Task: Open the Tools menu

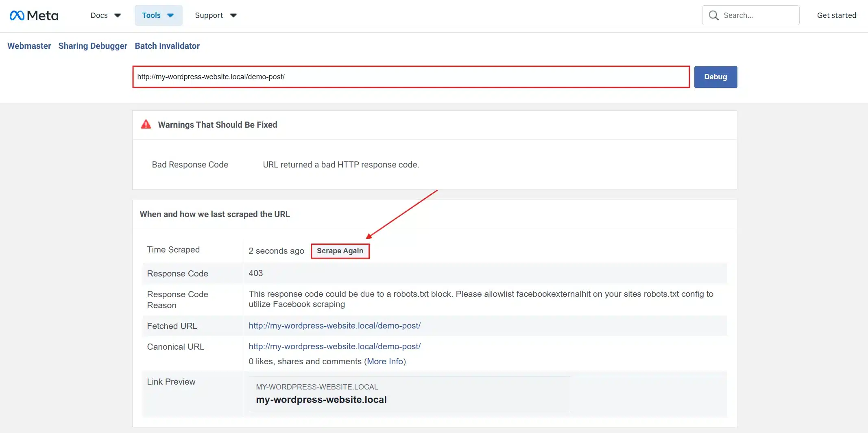Action: coord(158,15)
